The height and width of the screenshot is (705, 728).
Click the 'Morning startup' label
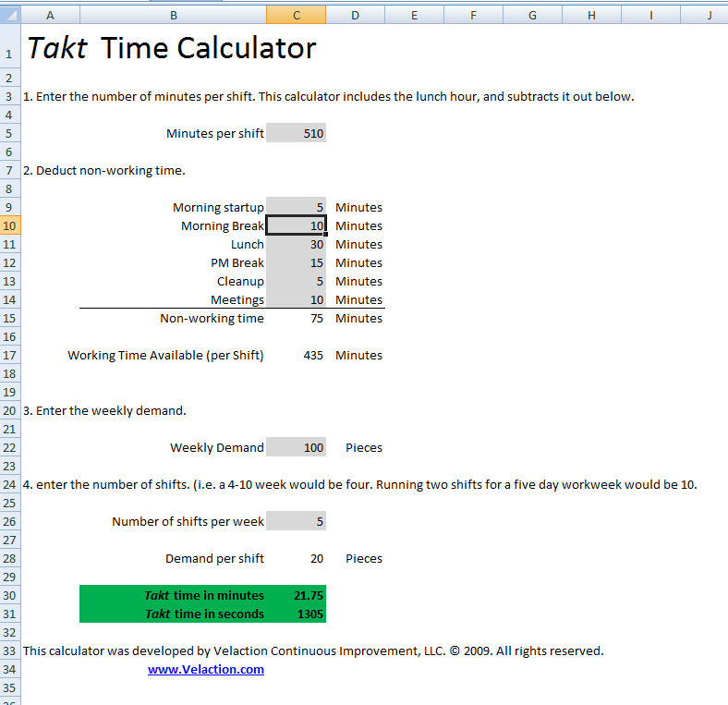tap(218, 208)
